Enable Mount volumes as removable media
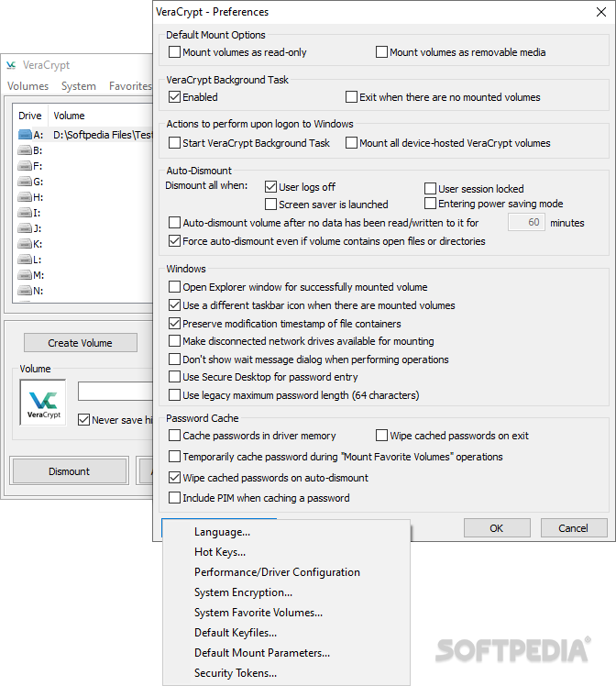The width and height of the screenshot is (616, 686). coord(381,52)
